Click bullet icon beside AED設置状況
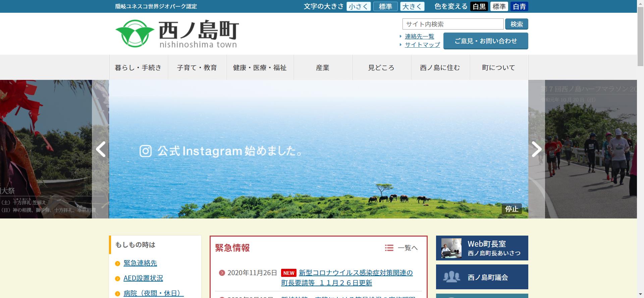 coord(117,279)
